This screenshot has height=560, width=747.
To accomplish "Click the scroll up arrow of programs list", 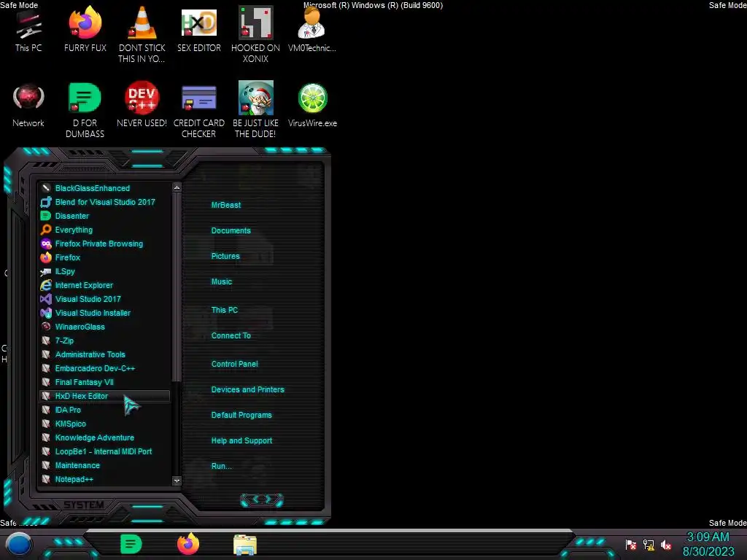I will [177, 187].
